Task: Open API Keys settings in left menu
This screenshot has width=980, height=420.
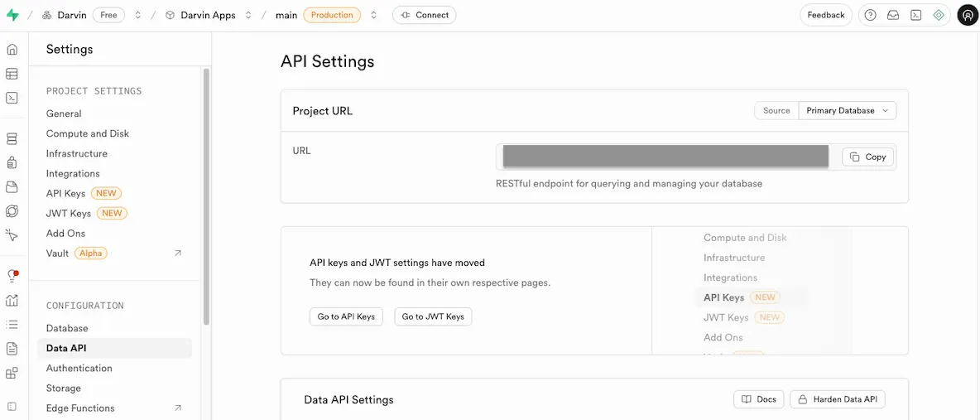Action: point(65,193)
